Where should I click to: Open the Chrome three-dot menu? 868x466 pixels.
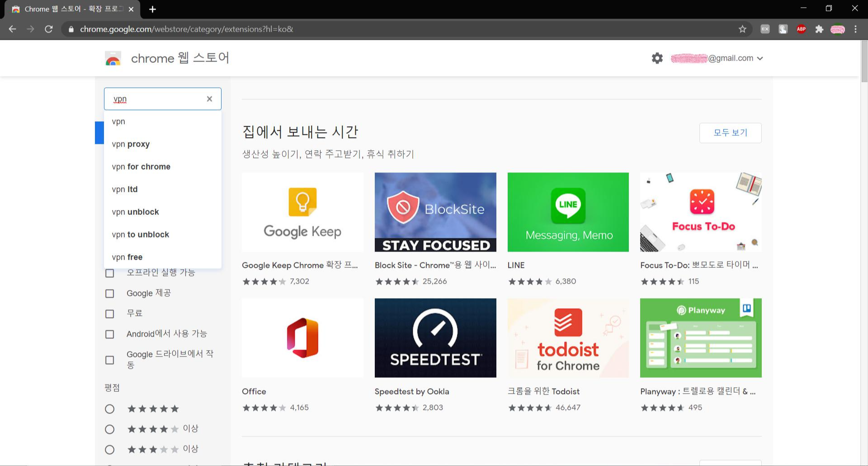click(855, 29)
